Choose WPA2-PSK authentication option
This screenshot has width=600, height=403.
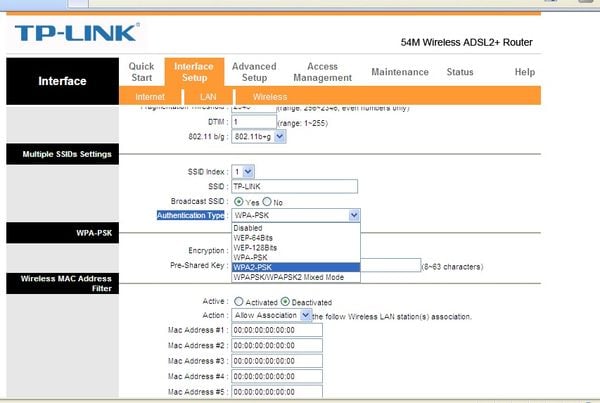click(x=296, y=267)
